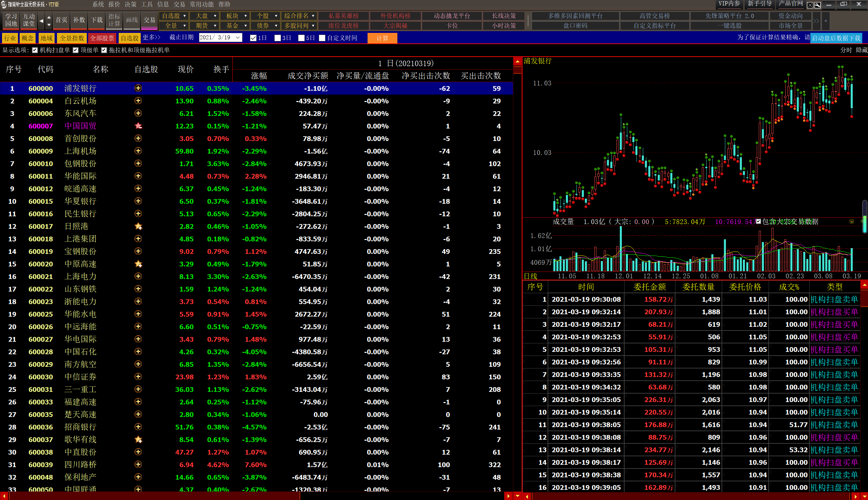868x500 pixels.
Task: Add 浦发银行 to watchlist via plus icon
Action: click(x=138, y=88)
